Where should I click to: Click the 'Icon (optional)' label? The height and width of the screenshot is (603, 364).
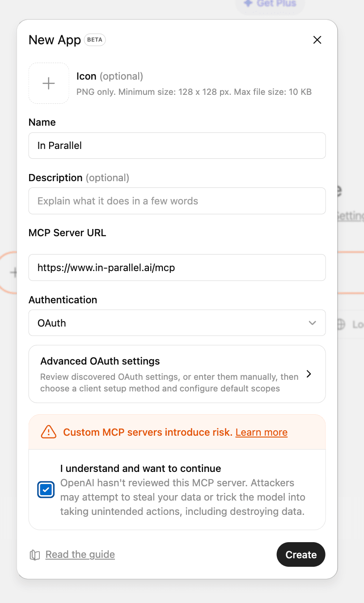[110, 76]
